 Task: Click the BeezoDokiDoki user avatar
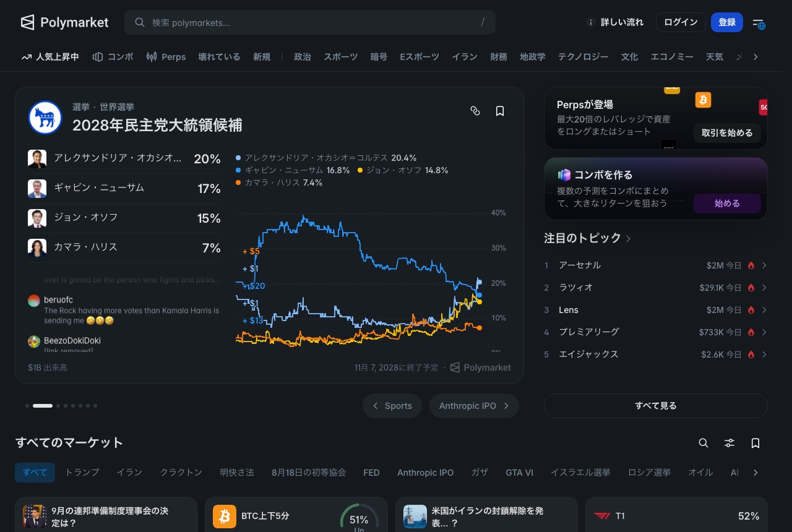34,341
